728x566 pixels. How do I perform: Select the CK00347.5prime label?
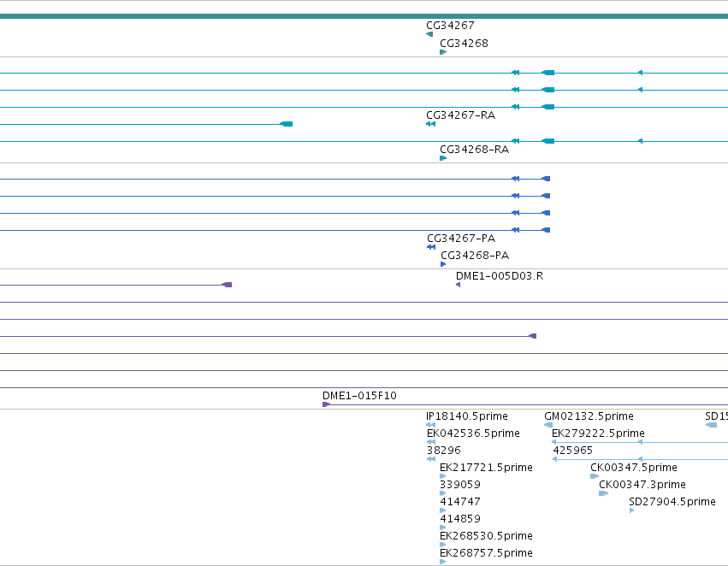[634, 468]
